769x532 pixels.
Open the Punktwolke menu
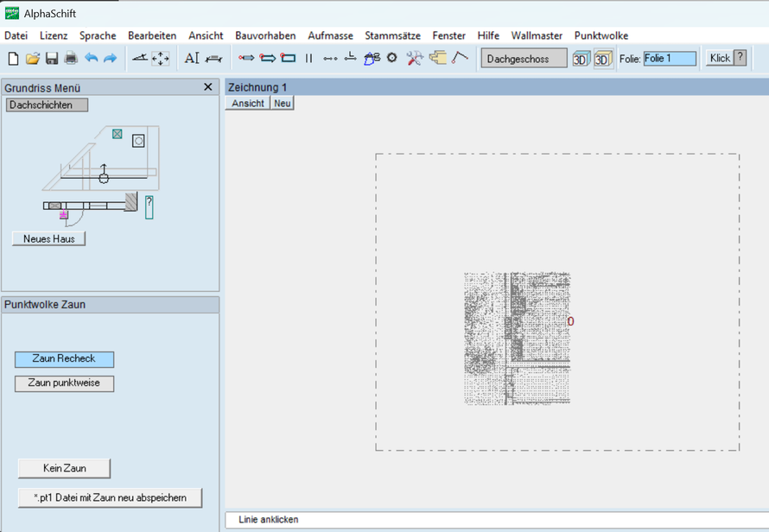(x=601, y=35)
